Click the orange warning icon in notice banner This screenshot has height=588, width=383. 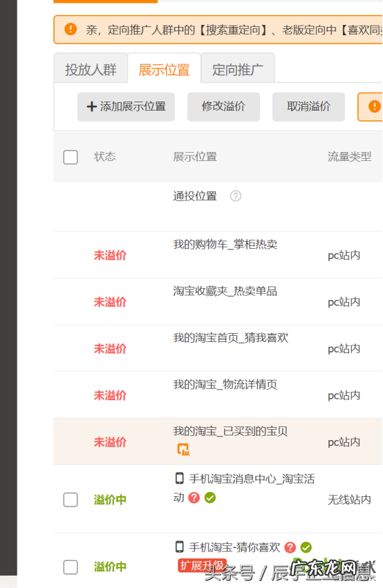[71, 29]
